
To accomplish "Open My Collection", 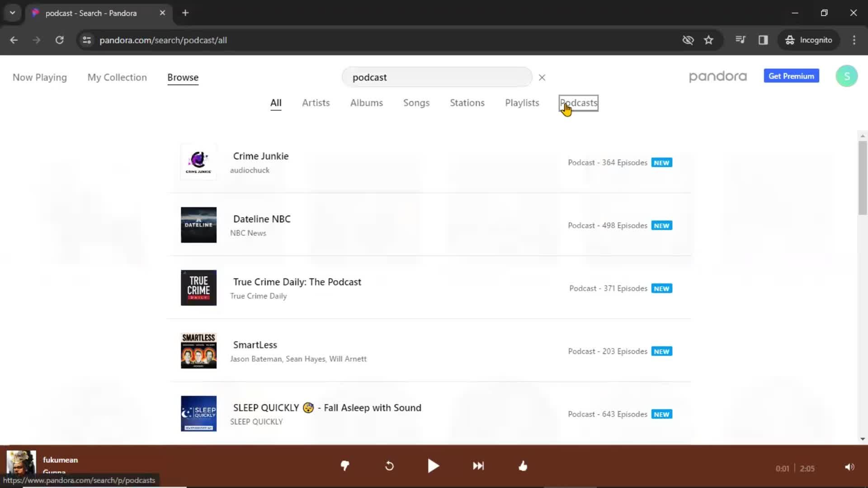I will point(117,77).
